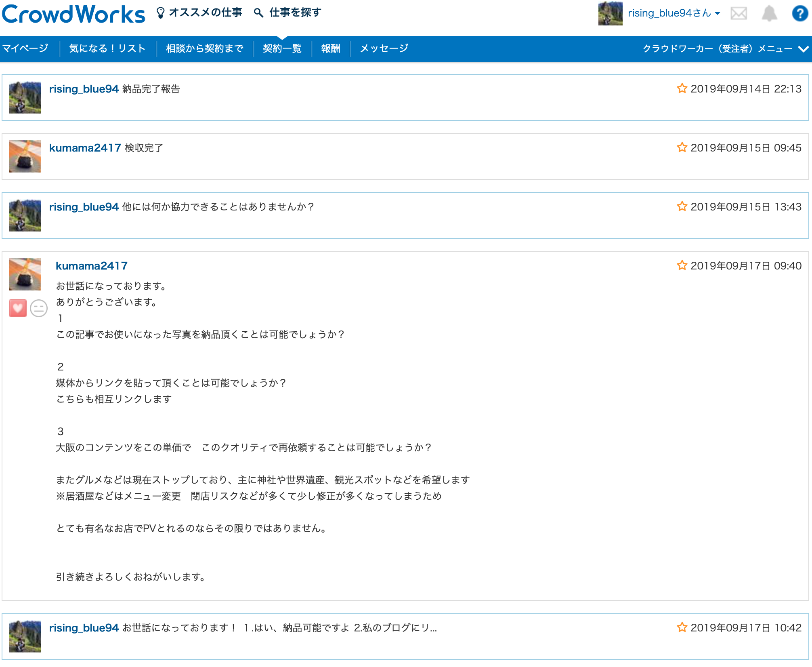Open the bell notifications icon
Screen dimensions: 812x667
[769, 13]
